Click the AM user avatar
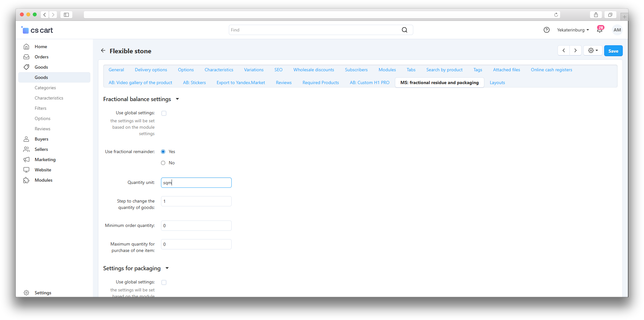Image resolution: width=644 pixels, height=320 pixels. point(617,30)
